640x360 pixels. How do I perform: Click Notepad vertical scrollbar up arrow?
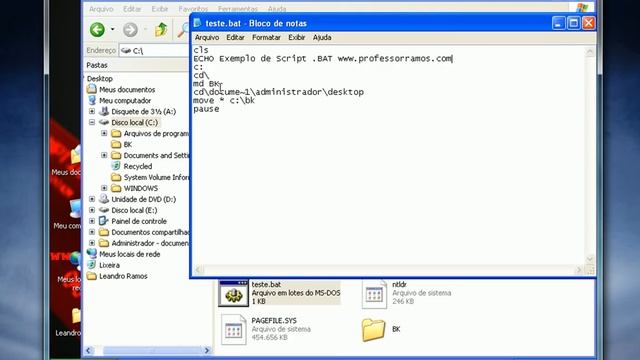[590, 51]
